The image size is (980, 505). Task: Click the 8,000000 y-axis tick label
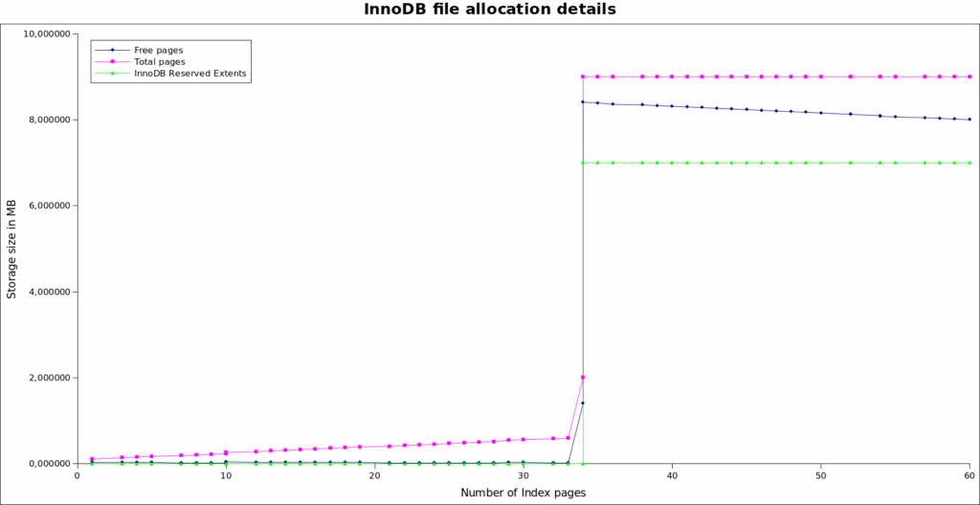(x=48, y=120)
